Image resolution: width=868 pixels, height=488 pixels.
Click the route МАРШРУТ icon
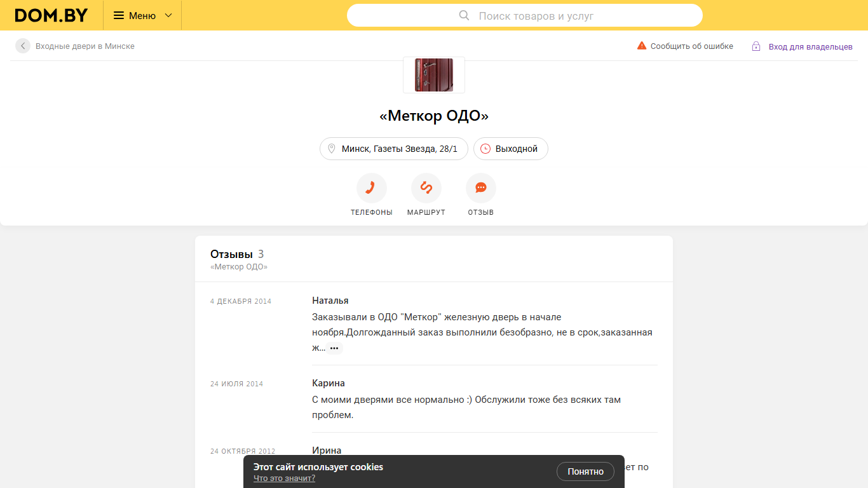click(x=426, y=188)
